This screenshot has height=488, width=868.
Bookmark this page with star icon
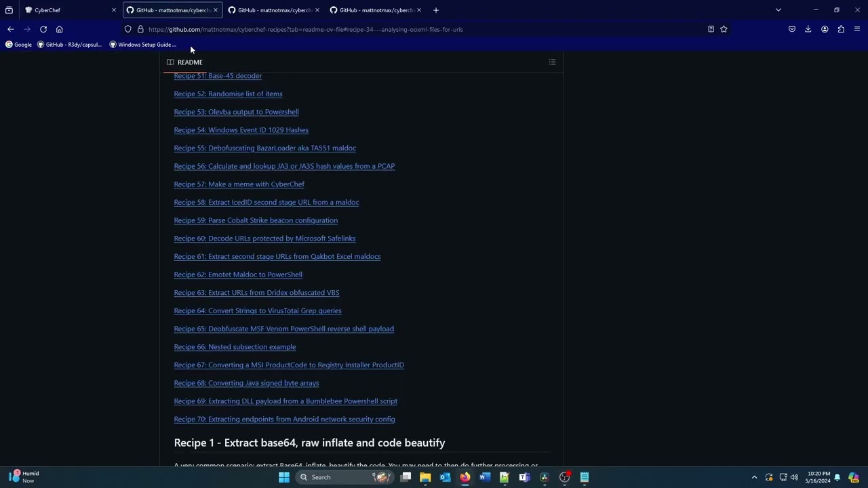[724, 29]
